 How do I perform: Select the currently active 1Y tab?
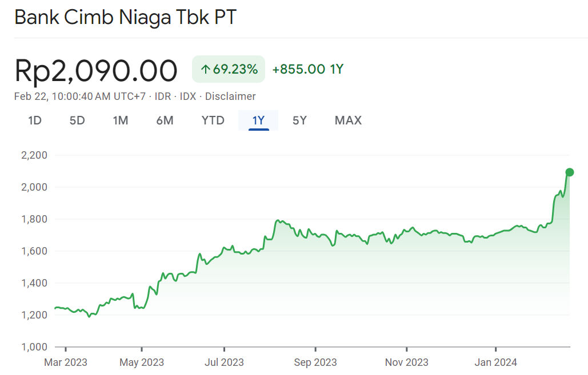[x=258, y=120]
